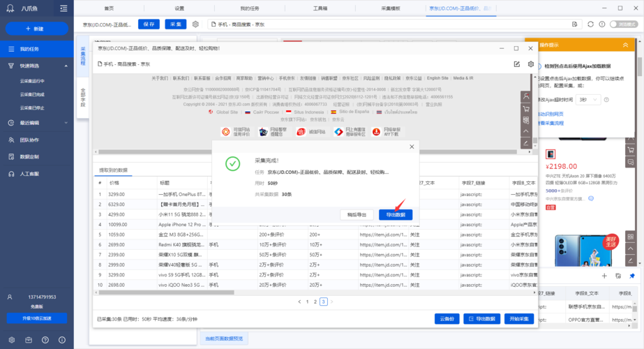Image resolution: width=644 pixels, height=349 pixels.
Task: Click the 当前页面数据预览 tab
Action: point(224,339)
